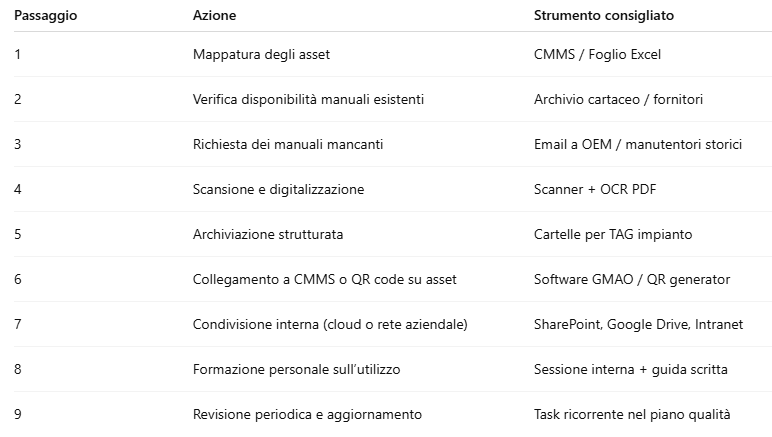Click 'Formazione personale sull'utilizzo' cell
This screenshot has height=437, width=772.
(296, 369)
